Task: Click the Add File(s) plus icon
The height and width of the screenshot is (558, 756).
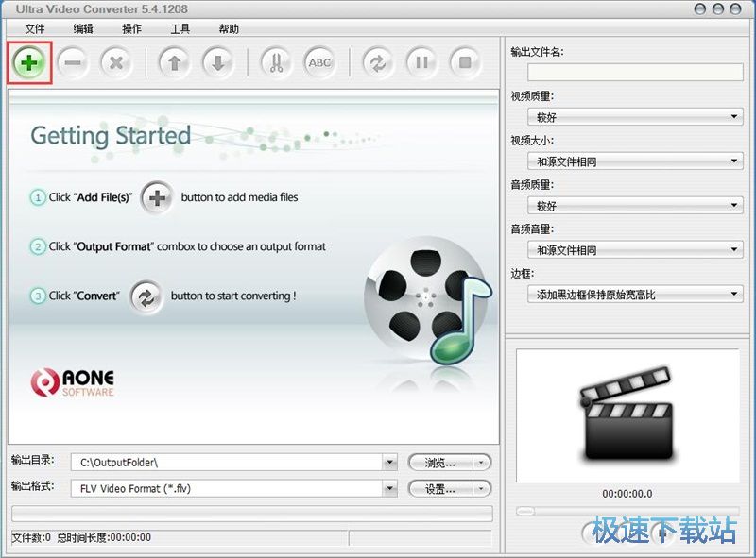Action: (27, 62)
